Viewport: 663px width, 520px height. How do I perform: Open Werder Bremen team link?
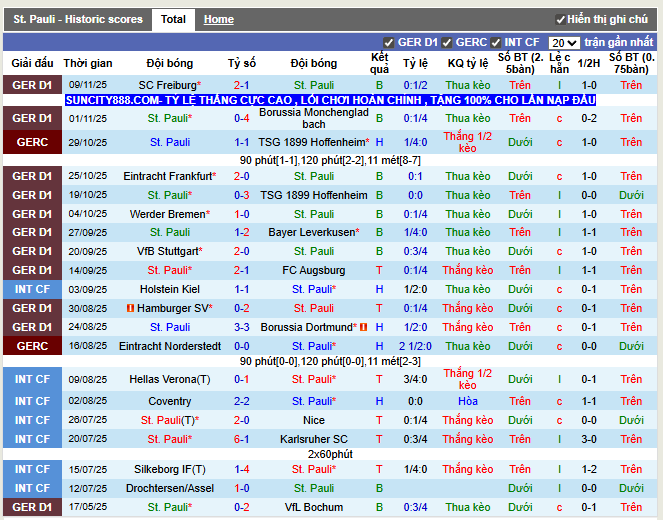[x=167, y=214]
